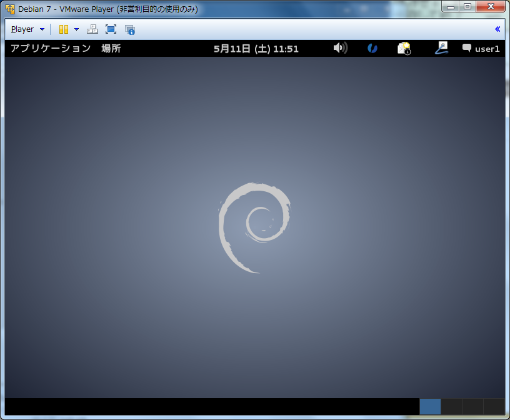The image size is (510, 420).
Task: Click the VMware Player title bar icon
Action: click(x=10, y=9)
